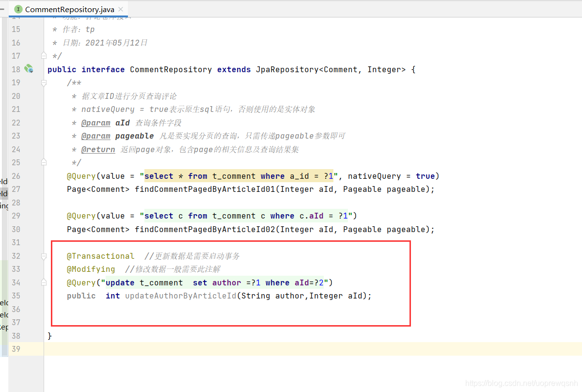582x392 pixels.
Task: Select the CommentRepository.java editor tab
Action: pyautogui.click(x=69, y=9)
